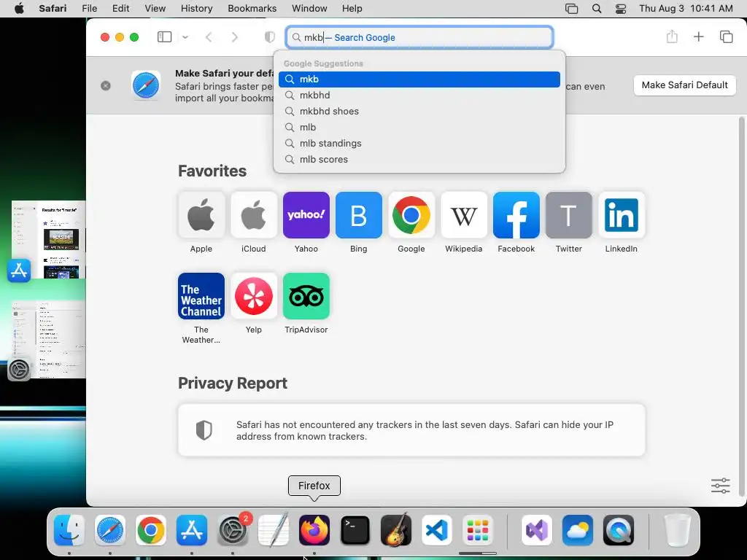
Task: Open the Window menu
Action: pyautogui.click(x=309, y=9)
